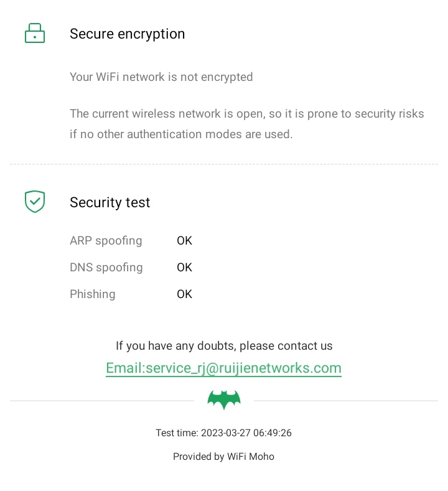Image resolution: width=448 pixels, height=491 pixels.
Task: Click the OK status for ARP spoofing
Action: [184, 240]
